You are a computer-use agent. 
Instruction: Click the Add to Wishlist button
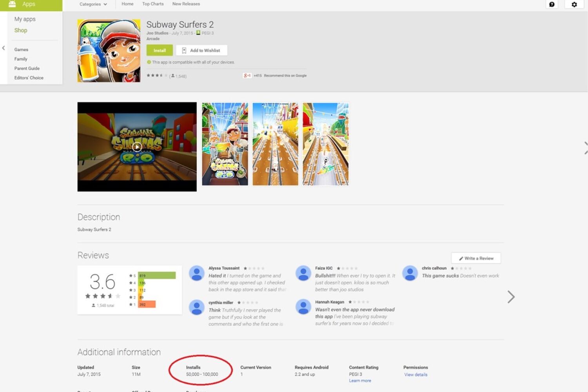click(x=201, y=50)
